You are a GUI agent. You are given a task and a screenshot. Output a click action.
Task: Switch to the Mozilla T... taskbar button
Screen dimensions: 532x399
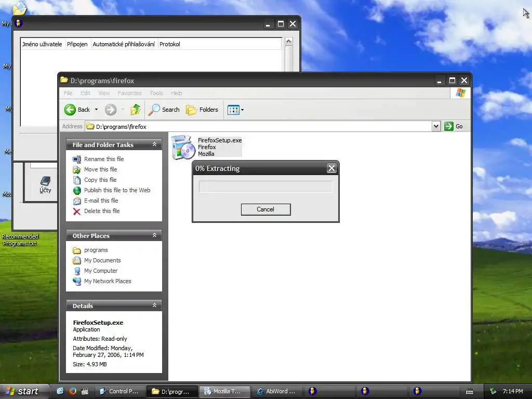(x=224, y=391)
